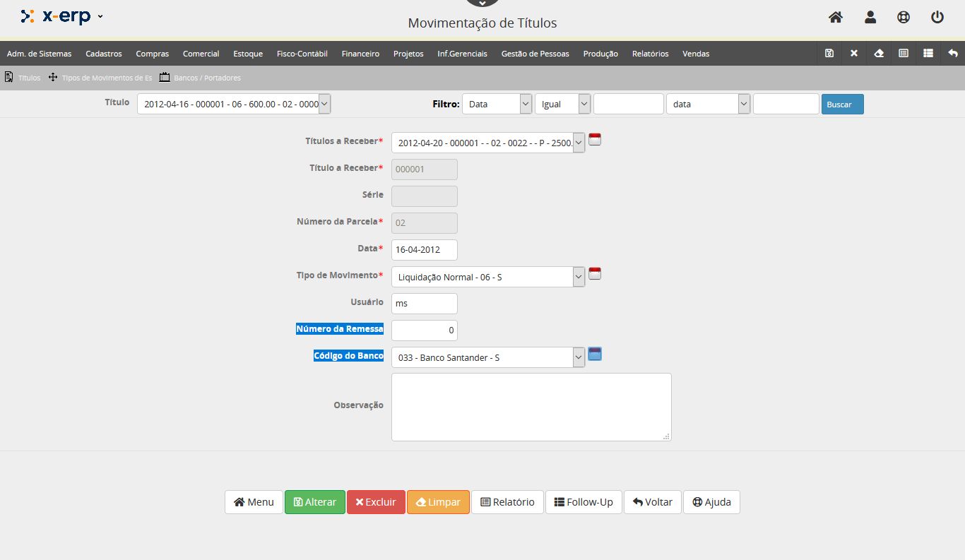
Task: Open the Fisco-Contábil menu
Action: coord(302,54)
